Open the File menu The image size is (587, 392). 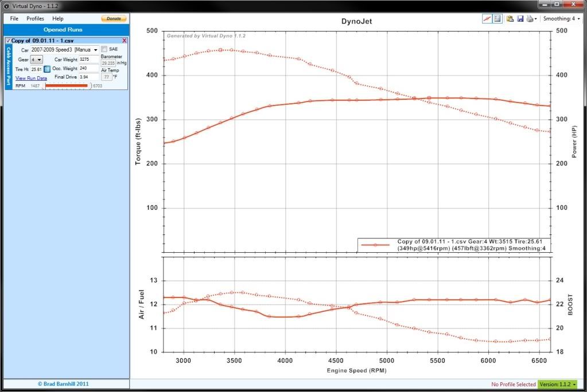(x=14, y=18)
